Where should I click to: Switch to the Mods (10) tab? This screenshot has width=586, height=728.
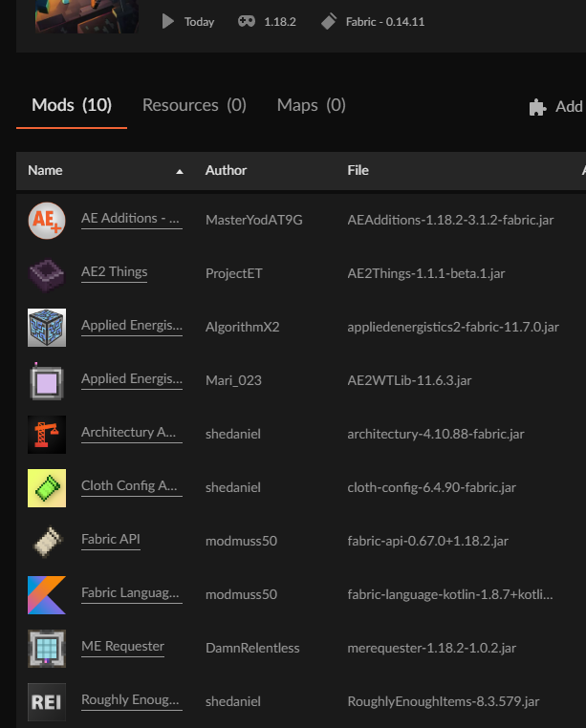(x=72, y=105)
